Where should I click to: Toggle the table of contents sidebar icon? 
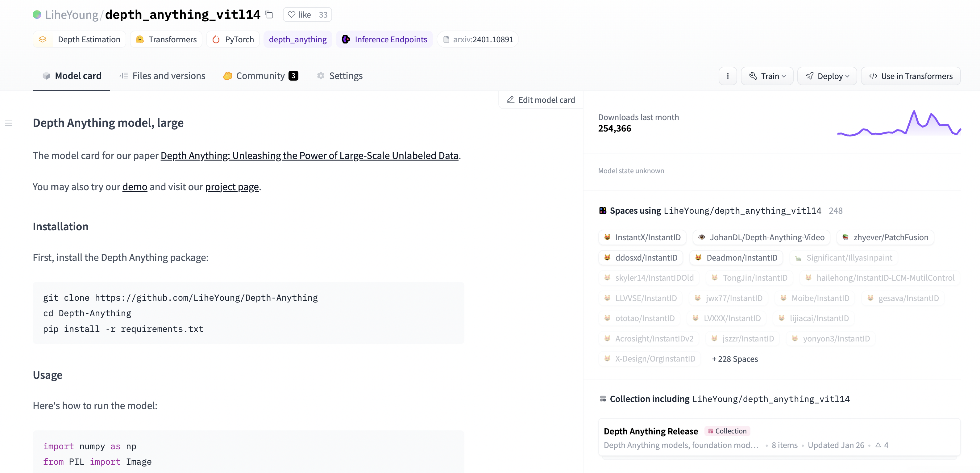(x=9, y=123)
